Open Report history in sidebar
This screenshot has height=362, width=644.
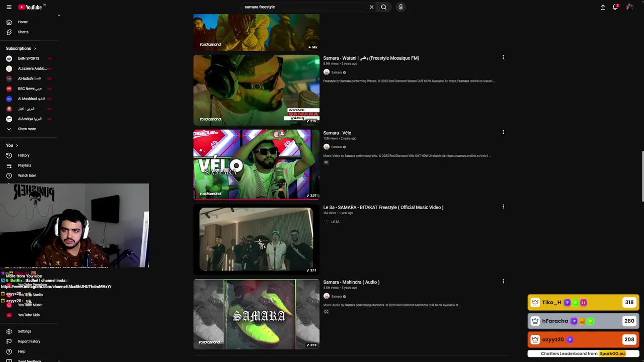29,341
